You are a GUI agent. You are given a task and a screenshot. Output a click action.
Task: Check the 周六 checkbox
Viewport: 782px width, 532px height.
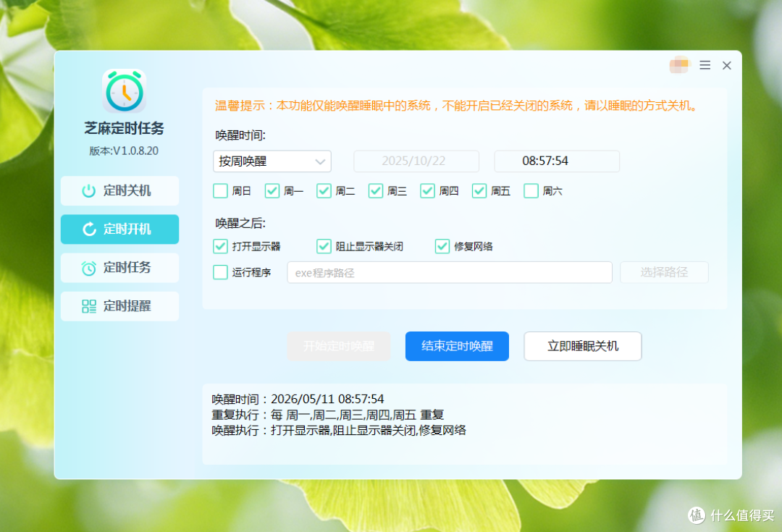click(x=531, y=191)
